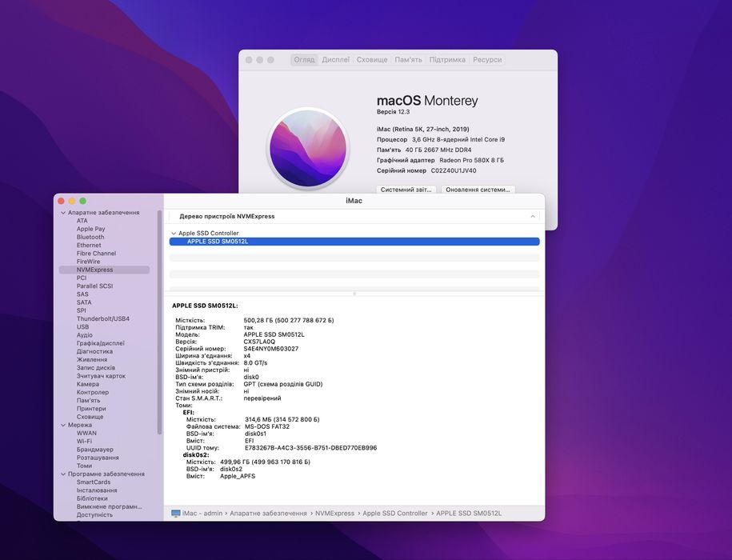Select Wi-Fi under Мережа

click(x=84, y=441)
